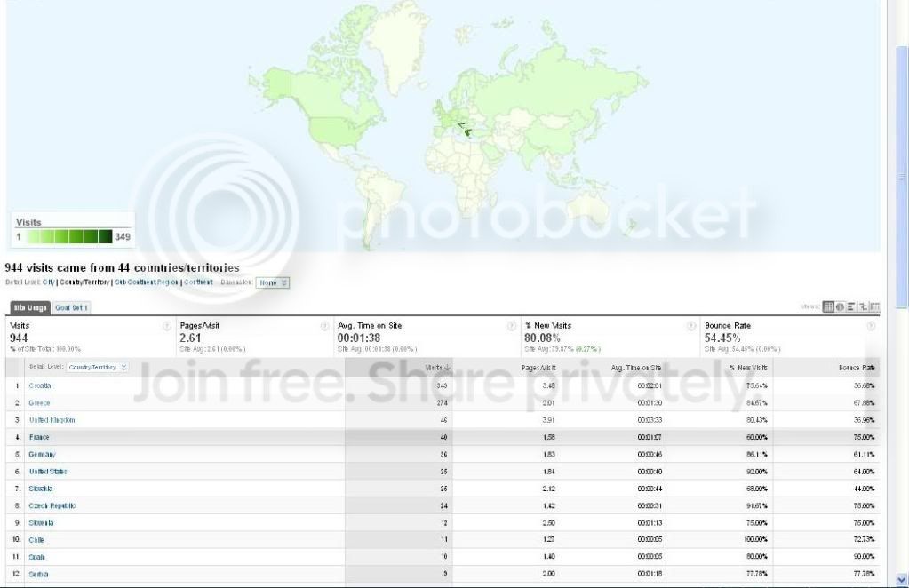Open help icon in the Bounce Rate cell
Image resolution: width=909 pixels, height=588 pixels.
[871, 326]
